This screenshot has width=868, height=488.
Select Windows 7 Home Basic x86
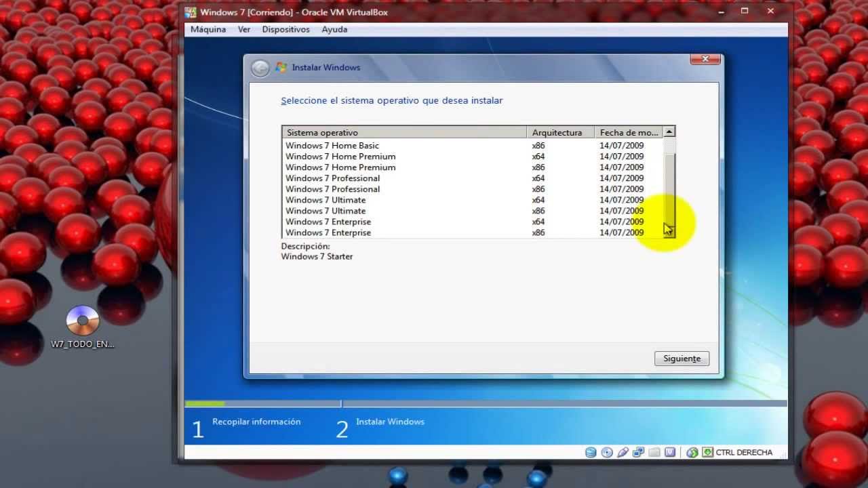click(473, 146)
